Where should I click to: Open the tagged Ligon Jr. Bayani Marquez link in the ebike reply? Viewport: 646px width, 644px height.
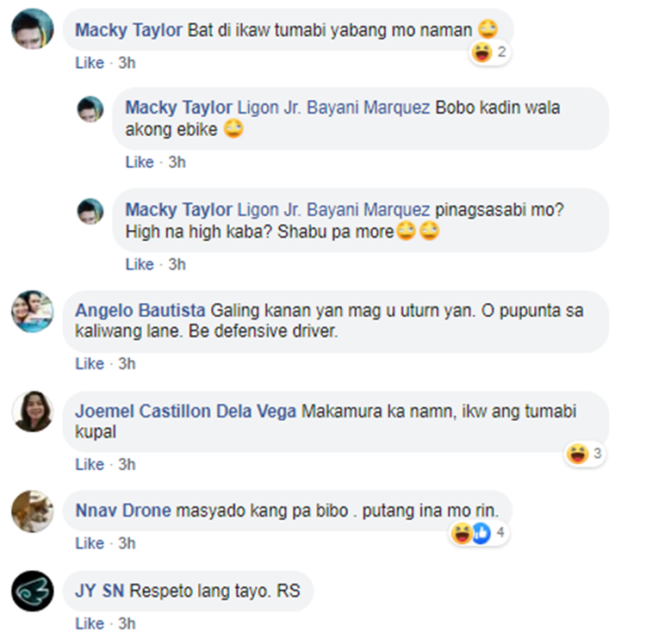(x=333, y=108)
